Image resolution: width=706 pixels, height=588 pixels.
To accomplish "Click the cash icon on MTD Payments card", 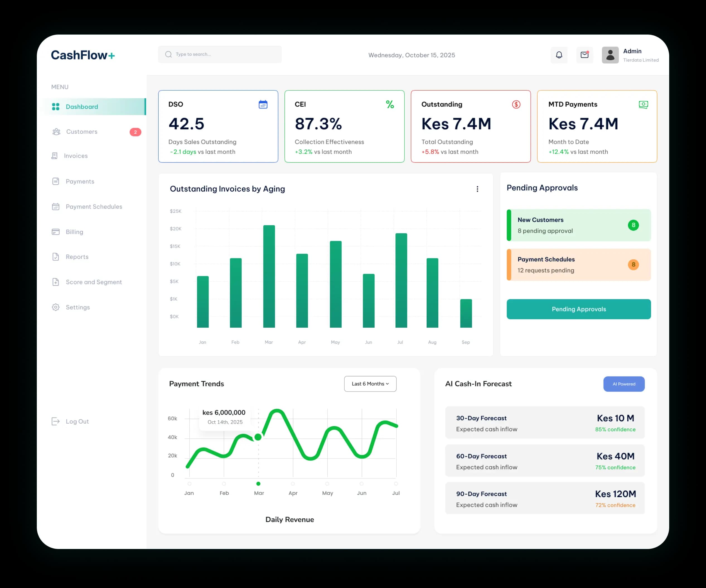I will click(x=643, y=105).
